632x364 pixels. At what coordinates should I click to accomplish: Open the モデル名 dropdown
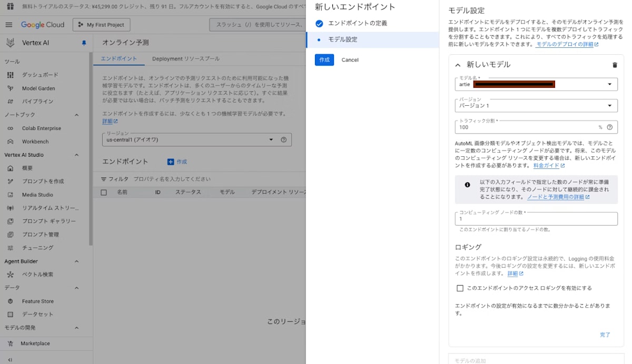(536, 84)
